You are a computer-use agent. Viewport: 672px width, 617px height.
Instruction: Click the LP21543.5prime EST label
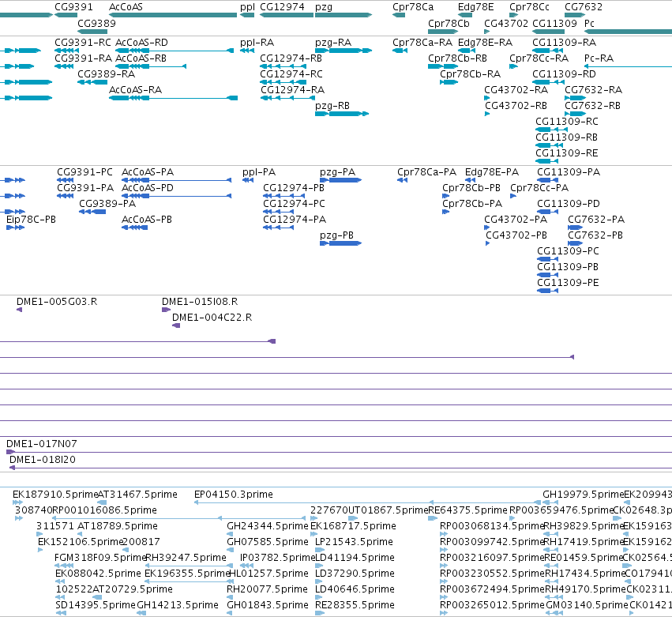click(354, 542)
